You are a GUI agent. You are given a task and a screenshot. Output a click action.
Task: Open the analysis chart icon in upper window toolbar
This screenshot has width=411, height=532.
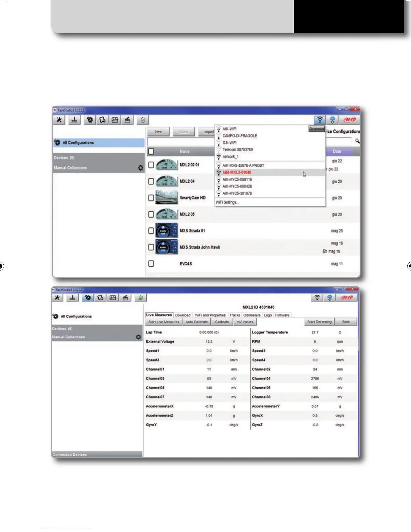(115, 120)
